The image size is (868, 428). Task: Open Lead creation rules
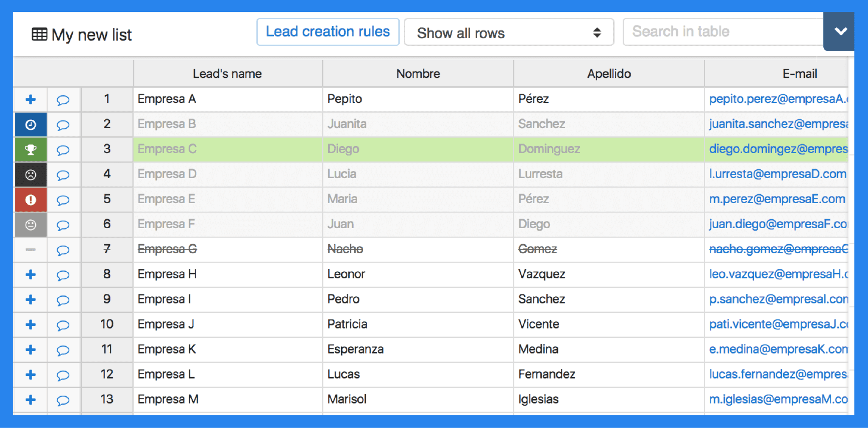pyautogui.click(x=328, y=32)
